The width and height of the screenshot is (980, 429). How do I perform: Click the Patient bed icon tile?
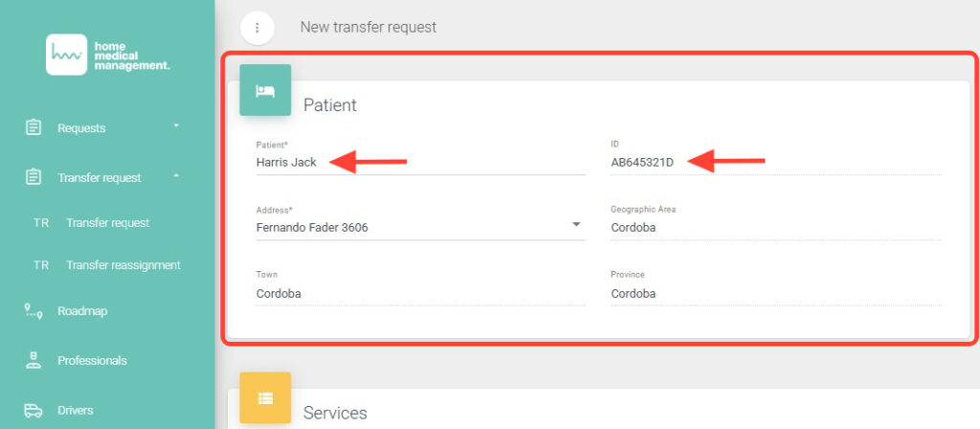point(265,90)
